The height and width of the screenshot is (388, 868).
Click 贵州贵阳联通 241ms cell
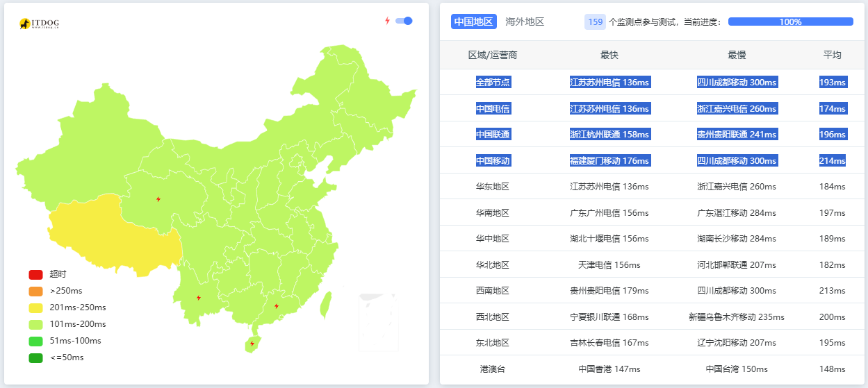737,134
